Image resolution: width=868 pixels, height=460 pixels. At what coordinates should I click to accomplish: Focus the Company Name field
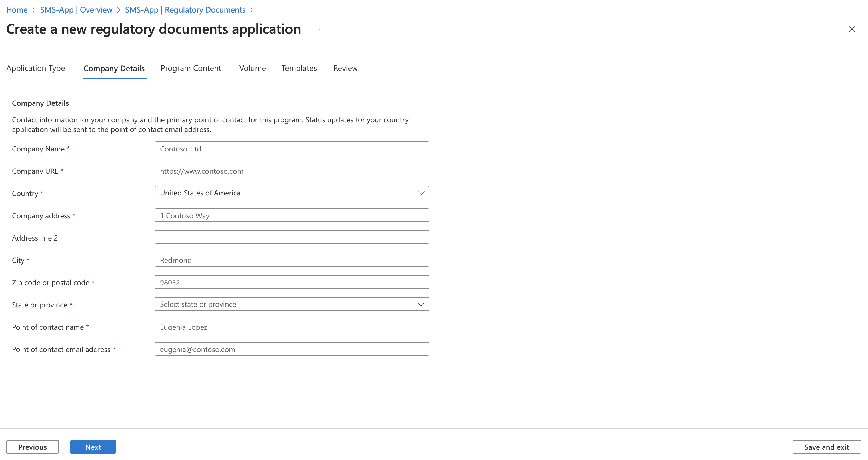[x=291, y=149]
